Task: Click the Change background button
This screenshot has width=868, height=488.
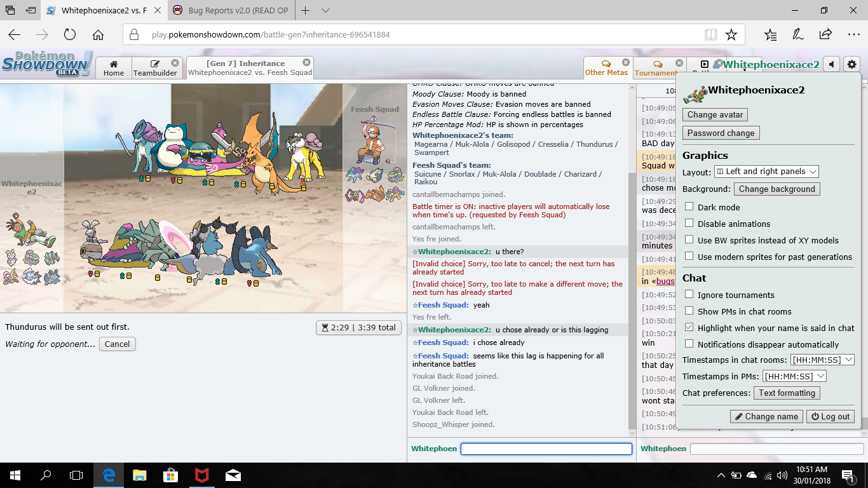Action: click(x=776, y=189)
